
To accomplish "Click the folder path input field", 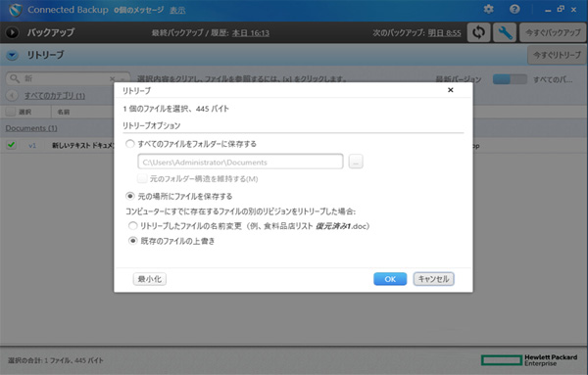I will [240, 162].
